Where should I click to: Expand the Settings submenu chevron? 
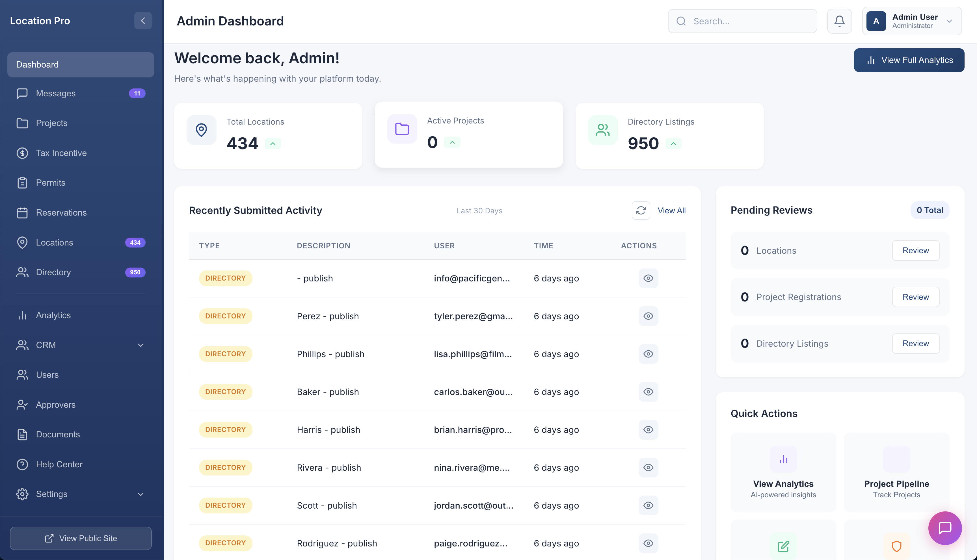coord(141,494)
